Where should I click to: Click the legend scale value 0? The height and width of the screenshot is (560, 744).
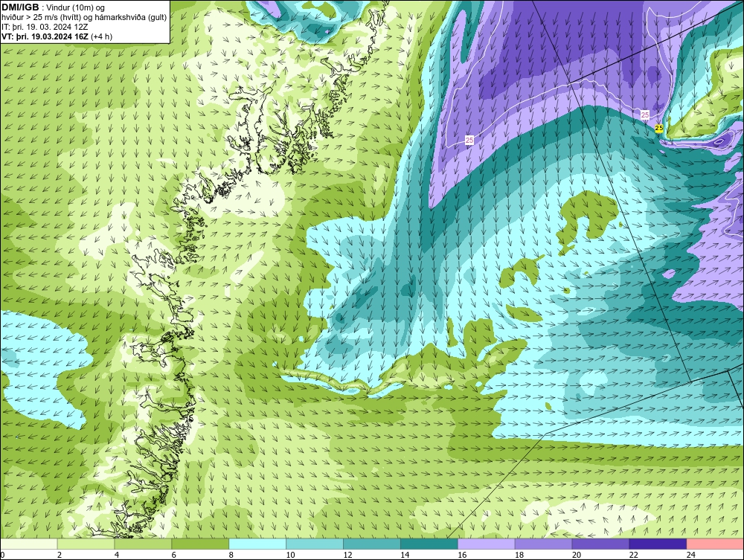pyautogui.click(x=2, y=555)
